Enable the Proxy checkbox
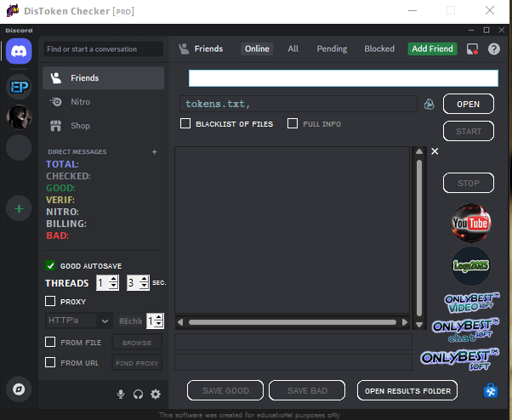The width and height of the screenshot is (512, 420). tap(50, 301)
